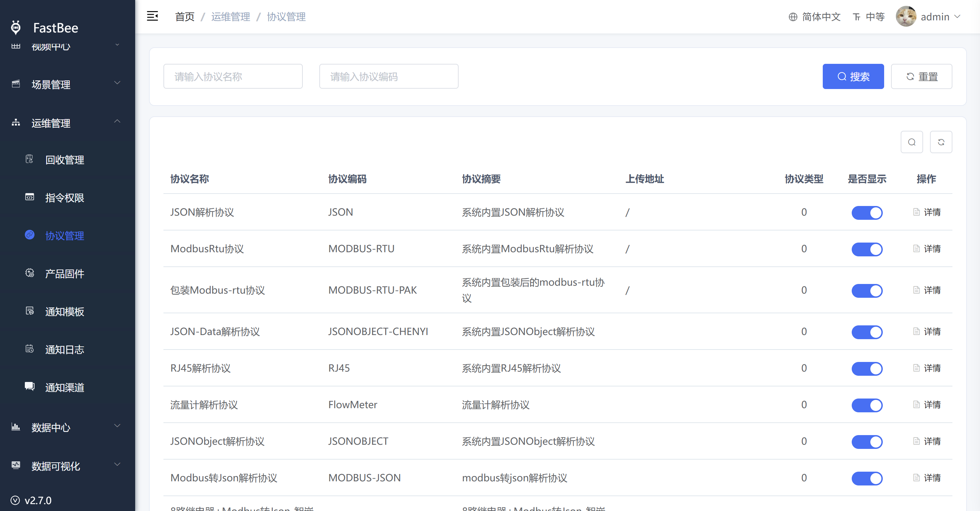Open 回收管理 from the sidebar
Image resolution: width=980 pixels, height=511 pixels.
64,159
